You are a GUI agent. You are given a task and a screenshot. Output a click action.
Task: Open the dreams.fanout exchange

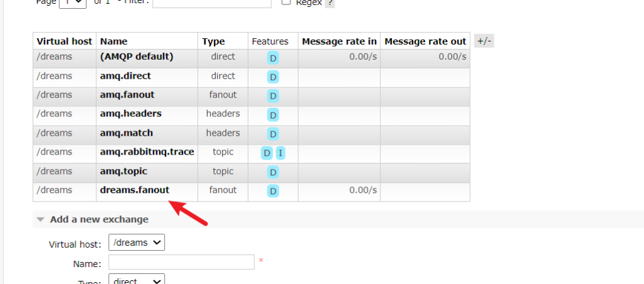pos(134,190)
